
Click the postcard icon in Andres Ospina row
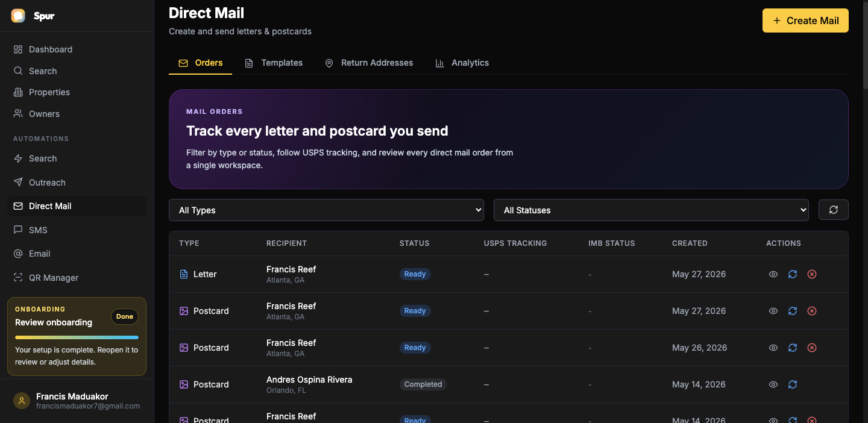[184, 384]
